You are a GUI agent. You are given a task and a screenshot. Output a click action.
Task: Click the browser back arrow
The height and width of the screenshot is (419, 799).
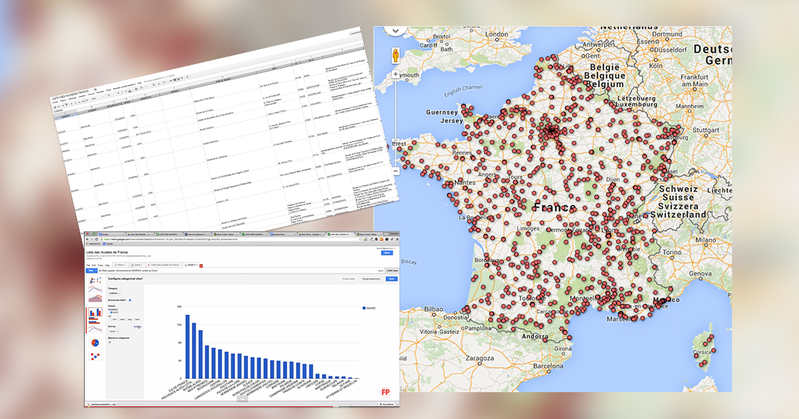[87, 239]
